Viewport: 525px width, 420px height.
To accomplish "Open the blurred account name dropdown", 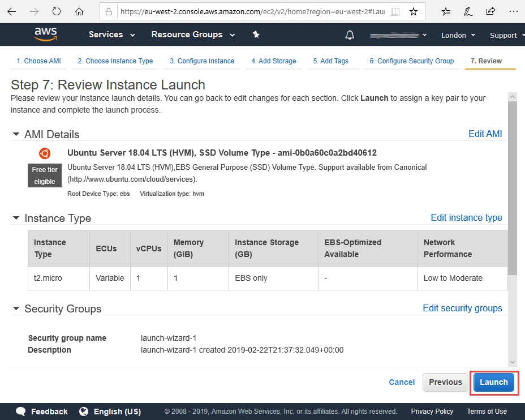I will pyautogui.click(x=398, y=35).
